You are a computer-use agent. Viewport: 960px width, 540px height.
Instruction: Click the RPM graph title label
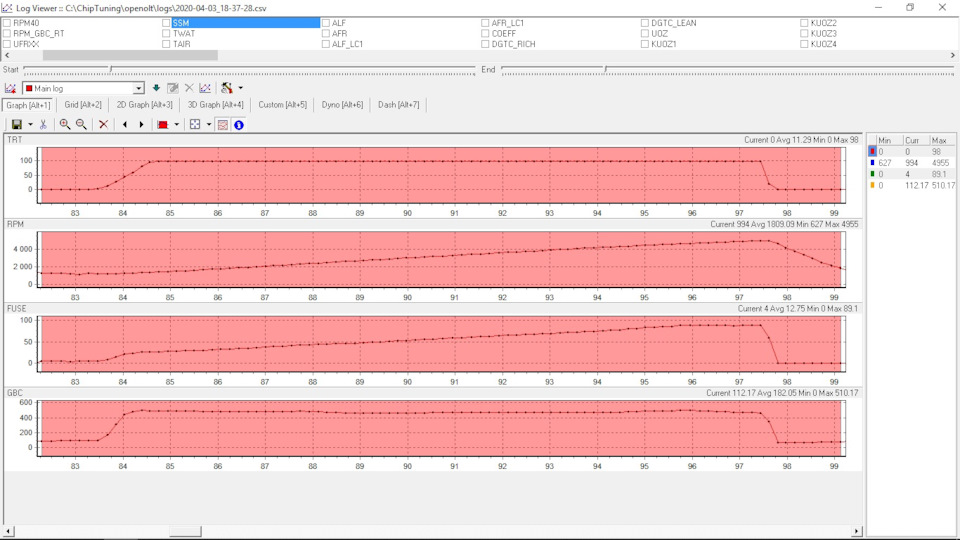[15, 224]
